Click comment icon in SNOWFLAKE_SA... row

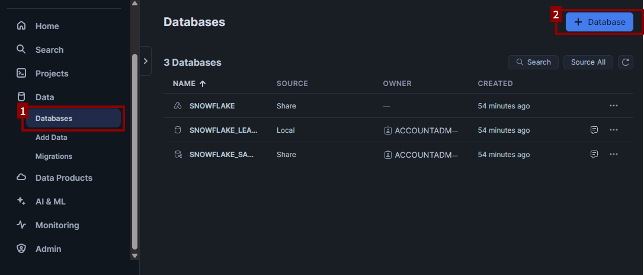(594, 154)
